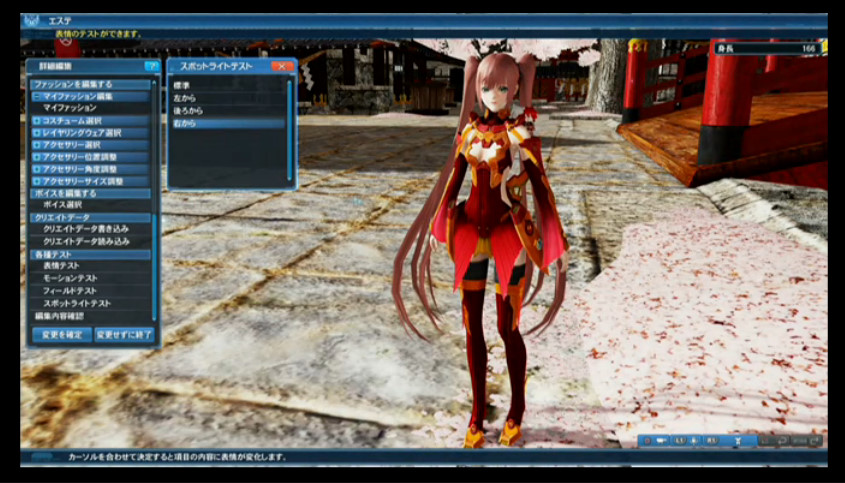This screenshot has height=483, width=845.
Task: Click the character figure icon in bottom toolbar
Action: point(738,441)
